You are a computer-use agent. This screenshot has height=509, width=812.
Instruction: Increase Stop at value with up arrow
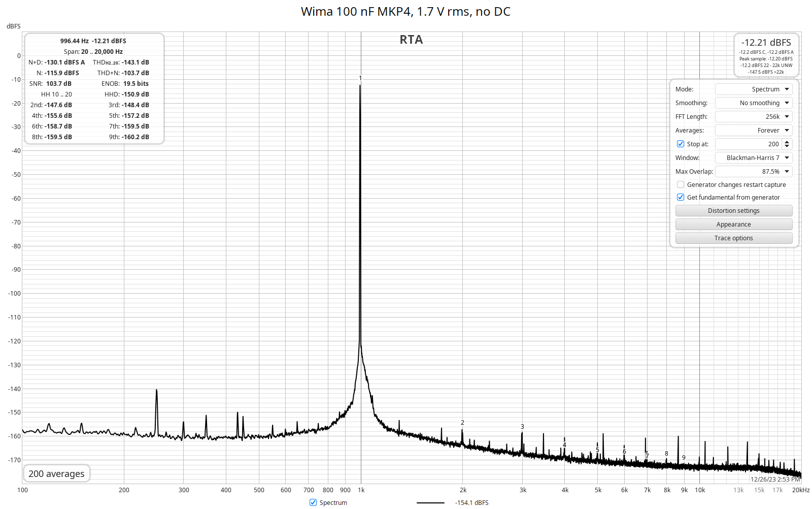click(787, 141)
